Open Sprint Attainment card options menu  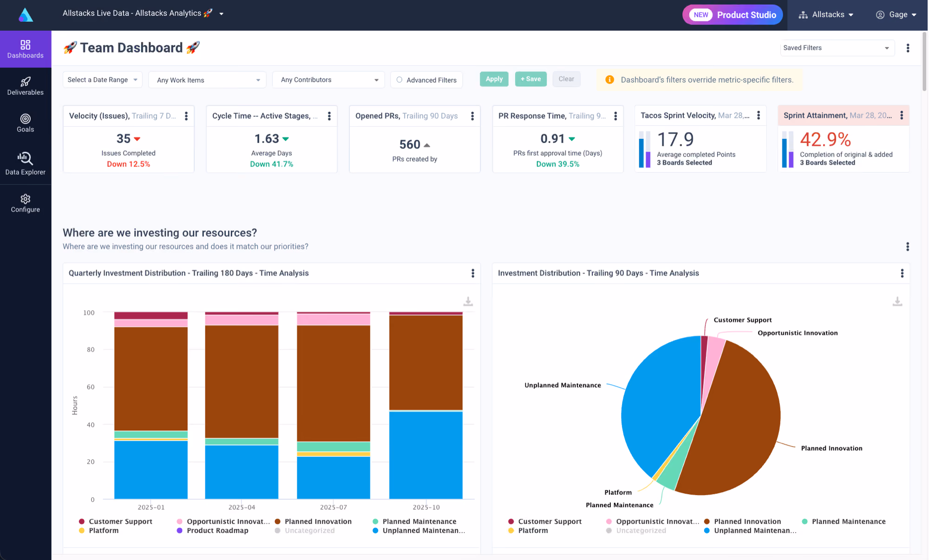(x=902, y=115)
